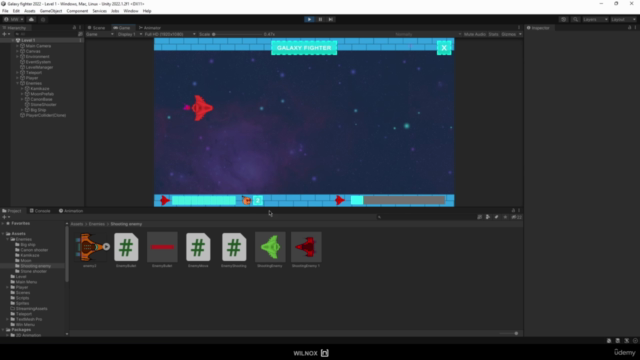The width and height of the screenshot is (640, 360).
Task: Open the Stone shooter folder
Action: click(x=33, y=271)
